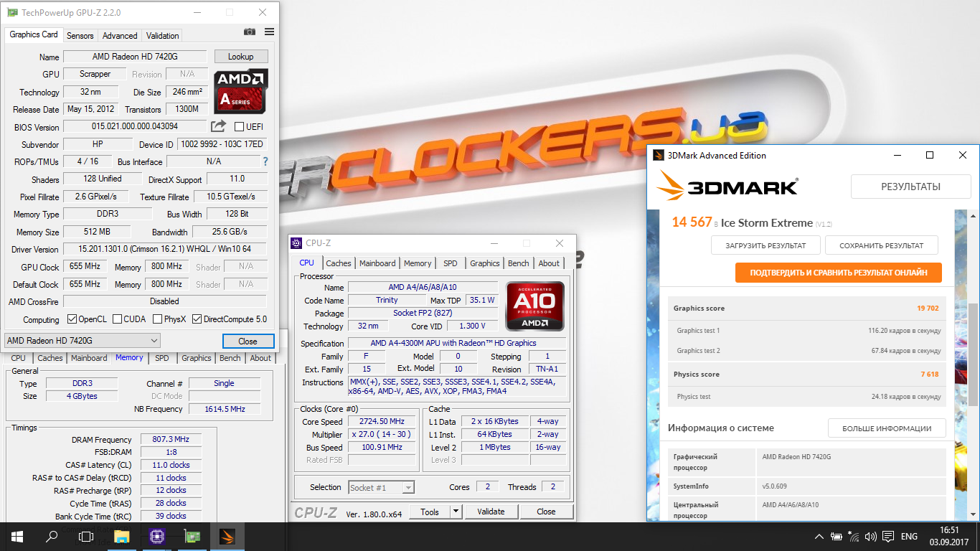Click СОХРАНИТЬ РЕЗУЛЬТАТ button
Image resolution: width=980 pixels, height=551 pixels.
pos(882,245)
